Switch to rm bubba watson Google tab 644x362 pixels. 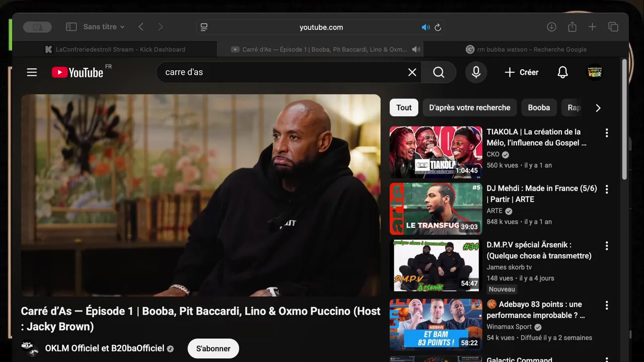526,49
